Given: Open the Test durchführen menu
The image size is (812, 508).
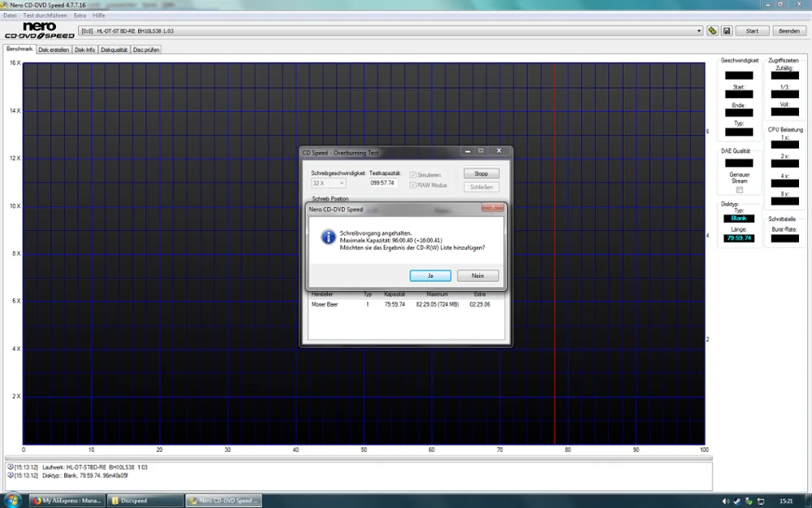Looking at the screenshot, I should click(45, 15).
